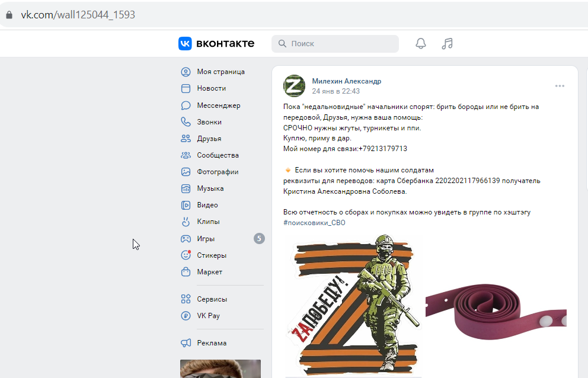Open Сервисы text in sidebar
Image resolution: width=588 pixels, height=378 pixels.
212,299
